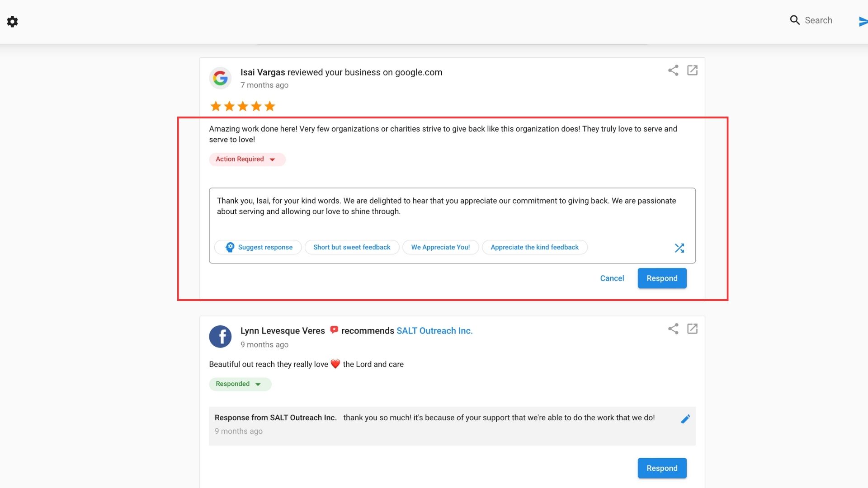Open Lynn's recommendation externally
868x488 pixels.
click(693, 329)
